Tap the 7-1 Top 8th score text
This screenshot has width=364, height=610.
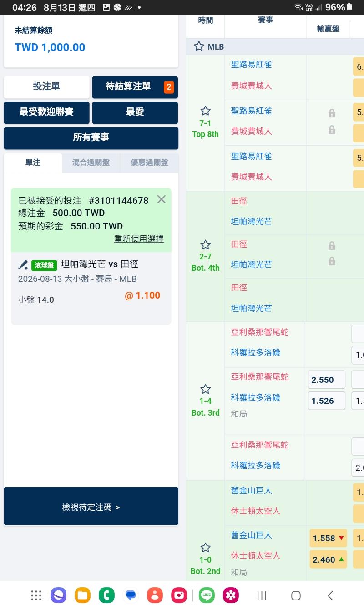[206, 129]
